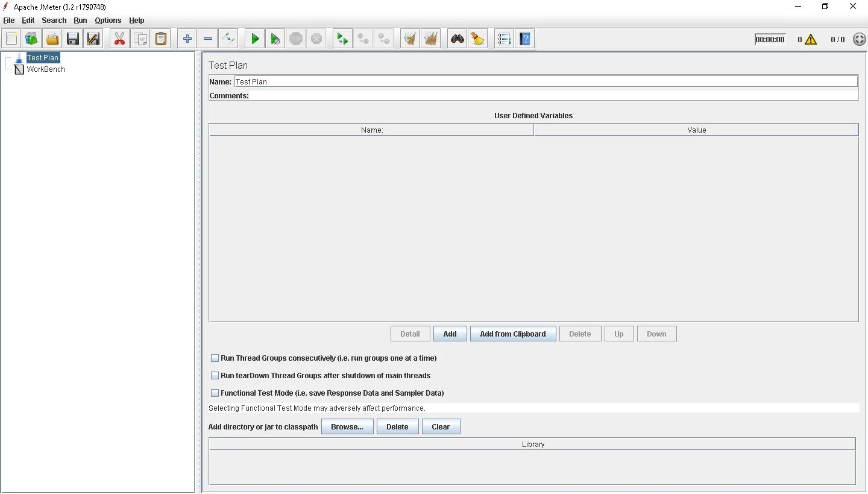The height and width of the screenshot is (494, 868).
Task: Click the Clear results icon
Action: [410, 39]
